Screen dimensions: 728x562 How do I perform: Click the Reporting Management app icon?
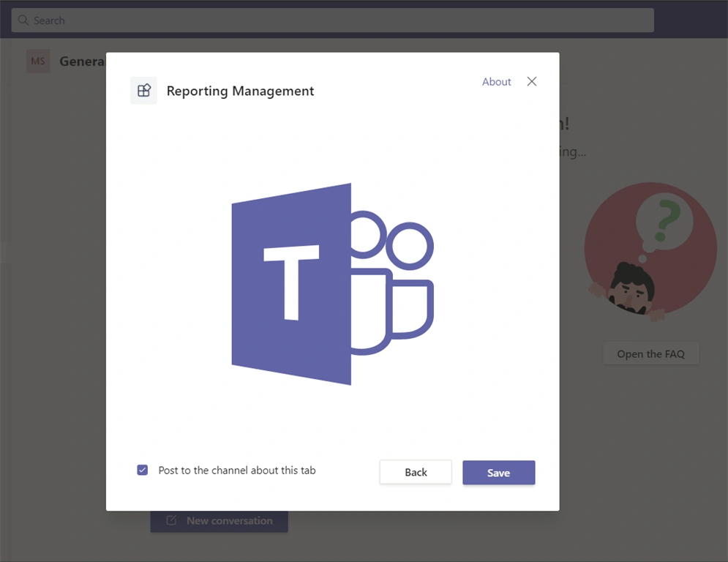point(143,90)
